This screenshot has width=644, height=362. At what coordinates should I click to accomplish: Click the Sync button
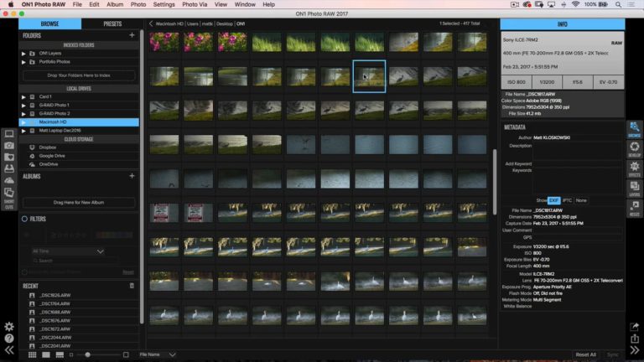tap(612, 354)
